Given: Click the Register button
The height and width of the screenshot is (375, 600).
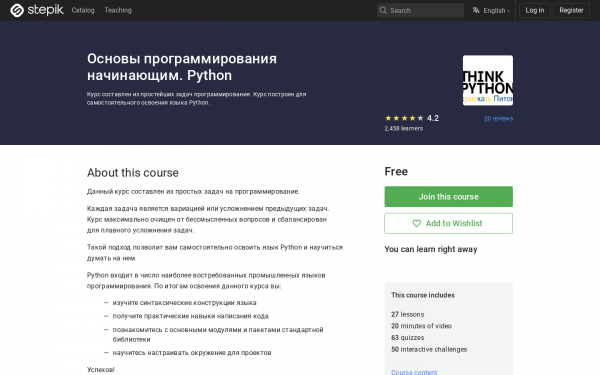Looking at the screenshot, I should pos(571,10).
